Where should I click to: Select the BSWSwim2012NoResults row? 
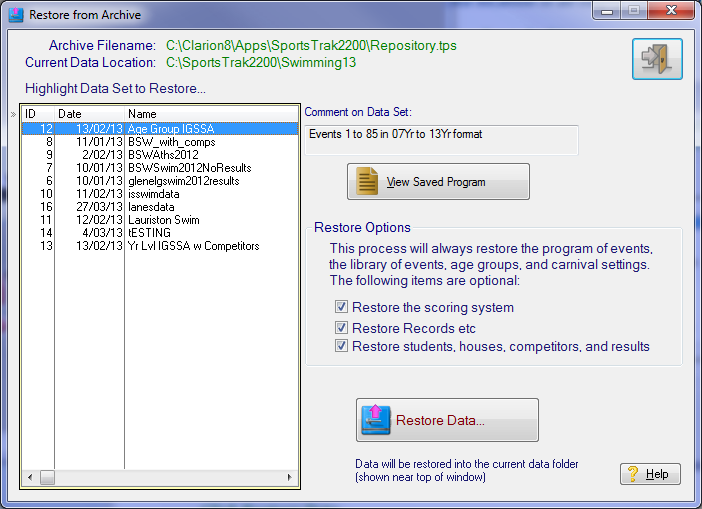pyautogui.click(x=160, y=168)
